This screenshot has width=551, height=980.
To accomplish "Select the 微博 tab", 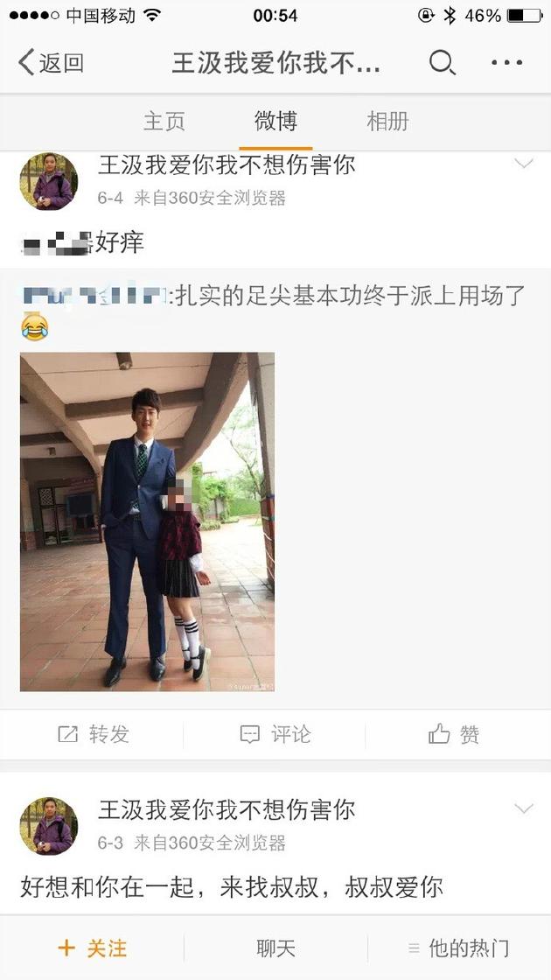I will click(x=275, y=122).
